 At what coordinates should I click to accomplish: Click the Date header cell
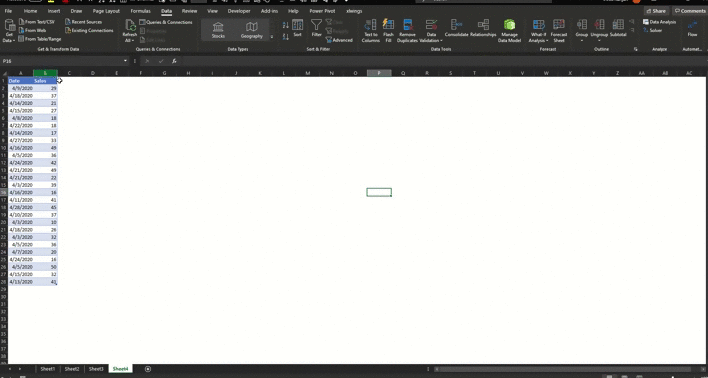20,81
